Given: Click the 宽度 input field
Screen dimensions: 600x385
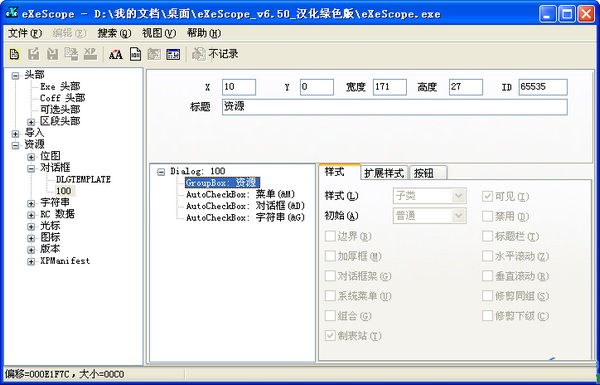Looking at the screenshot, I should pos(390,87).
